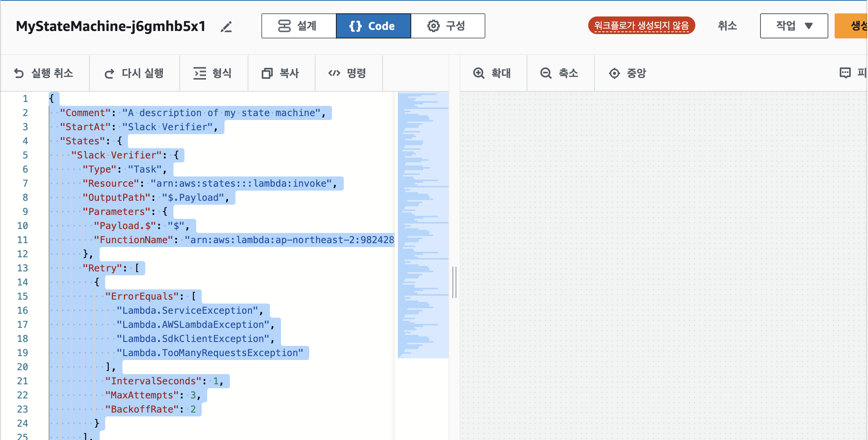Center the canvas with the 중앙 icon
Screen dimensions: 868x440
coord(614,73)
